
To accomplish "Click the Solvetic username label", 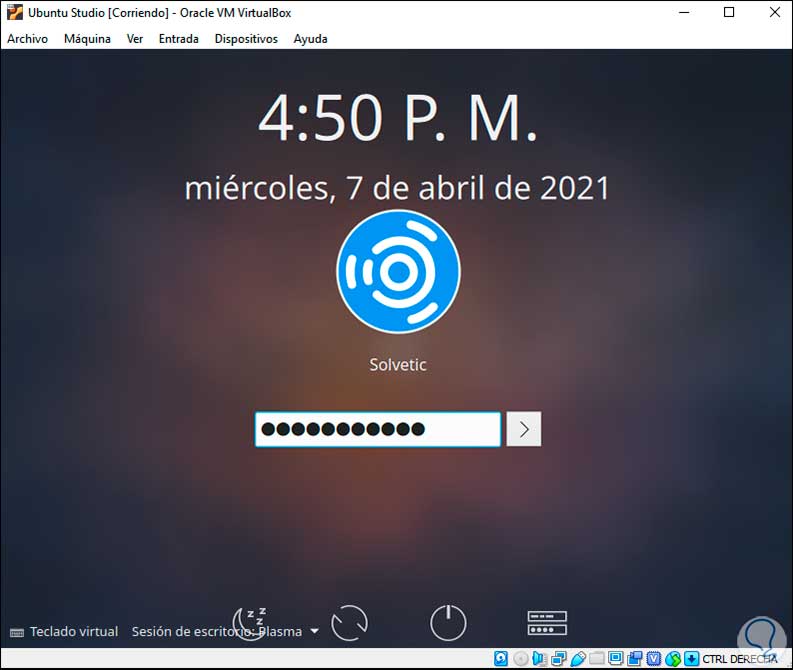I will [398, 365].
